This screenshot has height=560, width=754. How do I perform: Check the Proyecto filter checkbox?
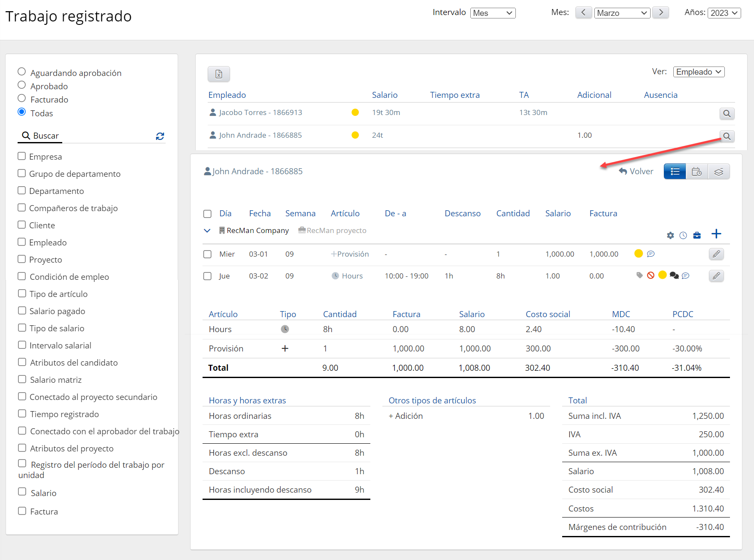[x=22, y=259]
